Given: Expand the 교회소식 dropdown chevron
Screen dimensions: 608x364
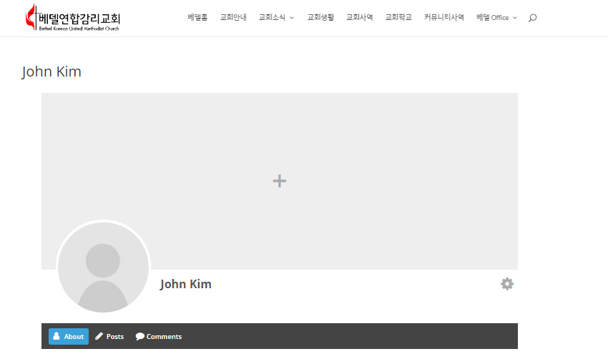Looking at the screenshot, I should click(292, 18).
